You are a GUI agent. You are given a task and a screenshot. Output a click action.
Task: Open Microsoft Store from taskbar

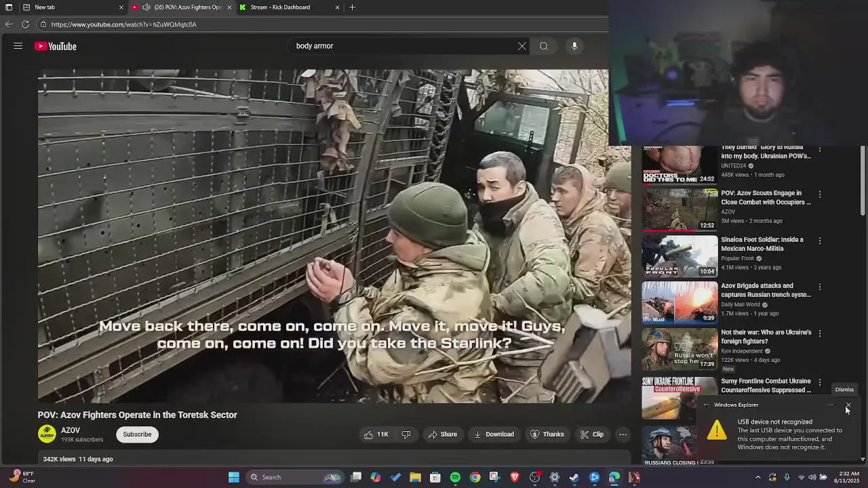[x=435, y=477]
